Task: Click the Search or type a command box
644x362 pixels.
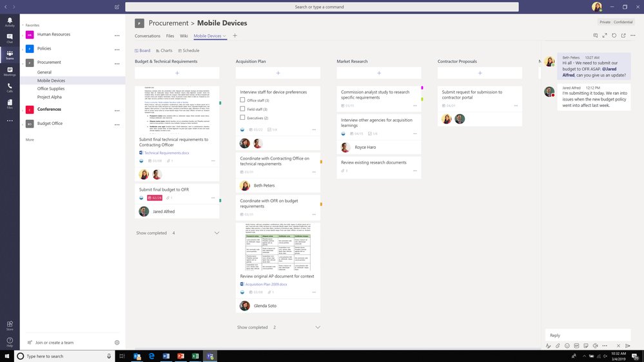Action: point(322,7)
